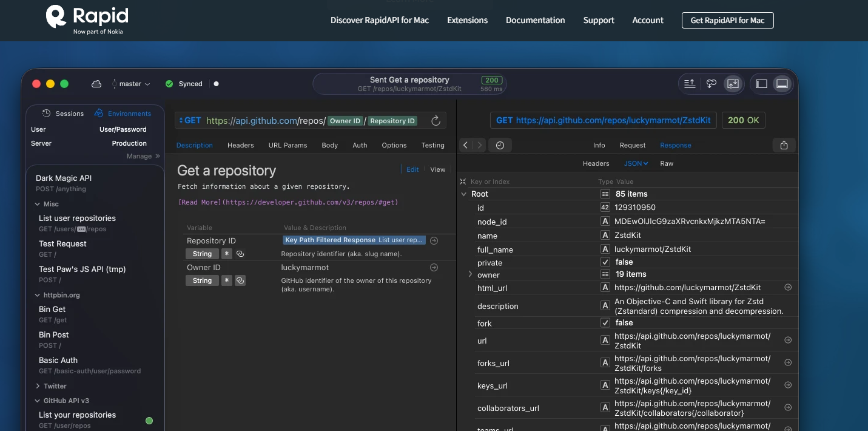Viewport: 868px width, 431px height.
Task: Open the master branch dropdown
Action: pos(131,84)
